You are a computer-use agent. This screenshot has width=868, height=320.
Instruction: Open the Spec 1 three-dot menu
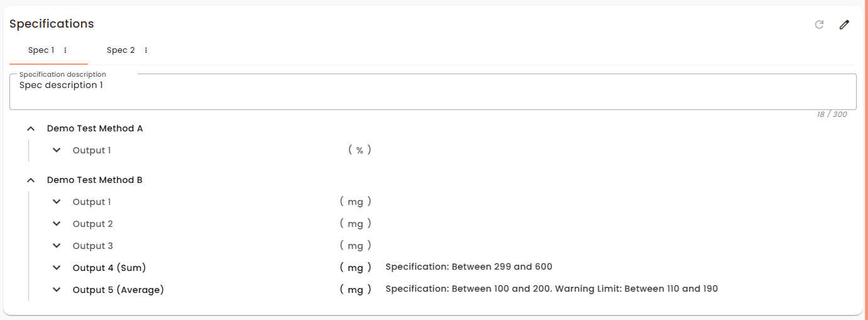(x=65, y=50)
